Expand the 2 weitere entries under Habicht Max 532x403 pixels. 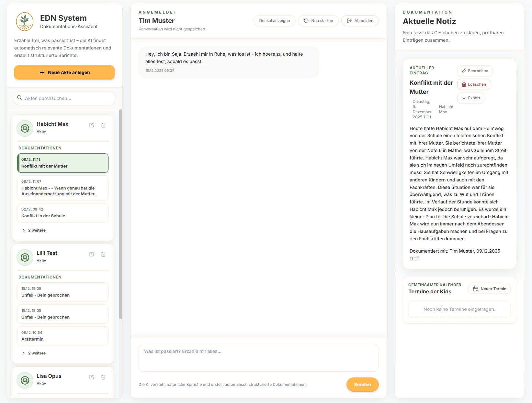[34, 230]
